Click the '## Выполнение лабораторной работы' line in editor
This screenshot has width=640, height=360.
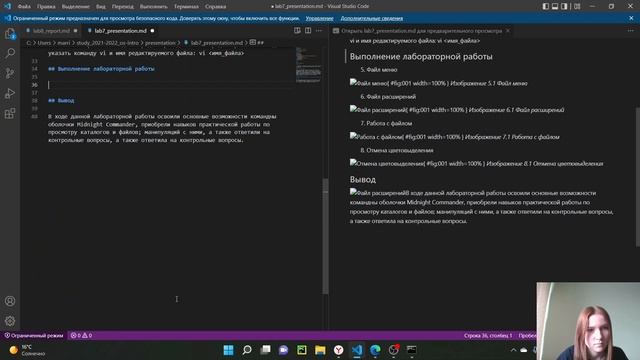pyautogui.click(x=101, y=69)
